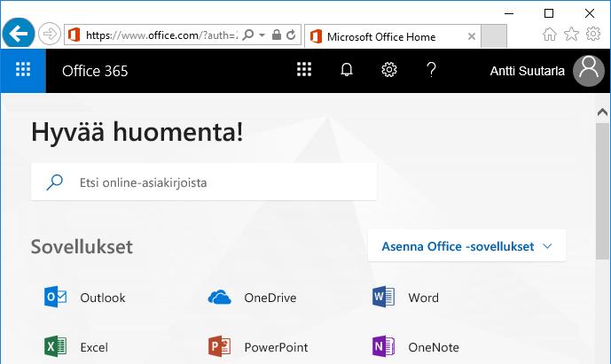Click the vertical scrollbar thumb
The height and width of the screenshot is (364, 611).
602,190
